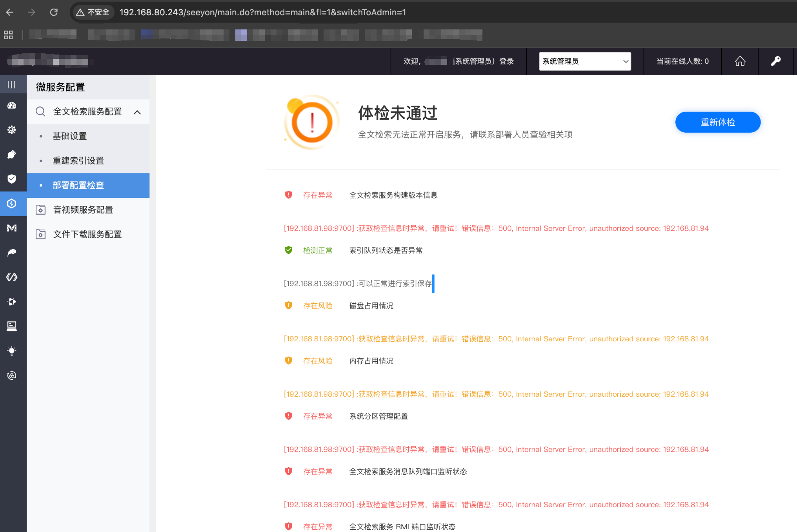Viewport: 797px width, 532px height.
Task: Click the 可以正常进行索引保存 result message
Action: [x=358, y=284]
